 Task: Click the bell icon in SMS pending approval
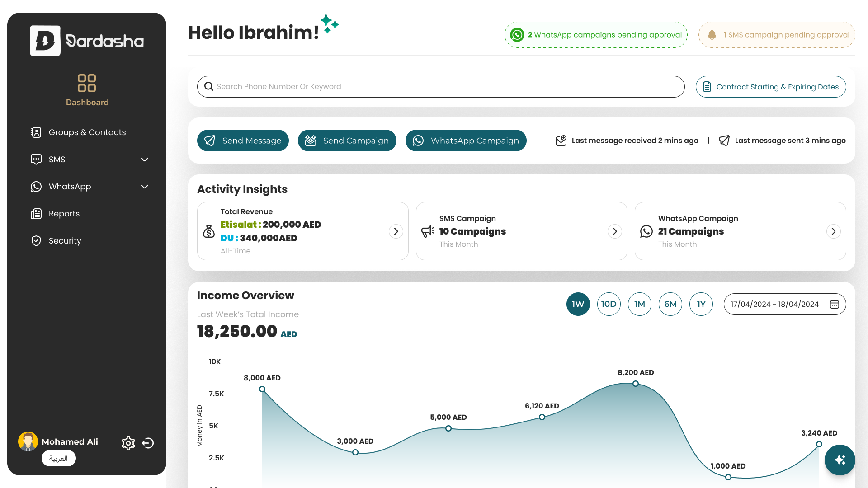point(712,35)
